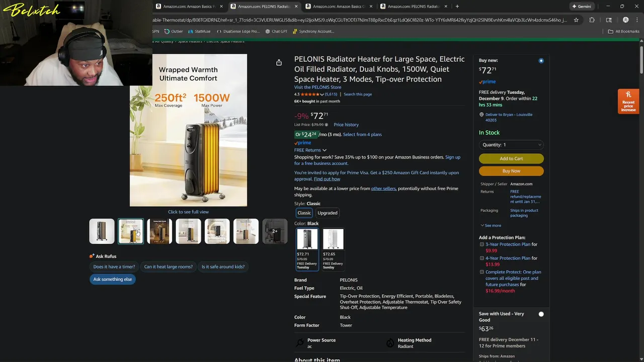Image resolution: width=644 pixels, height=362 pixels.
Task: Click the Power Source plug icon
Action: point(300,343)
